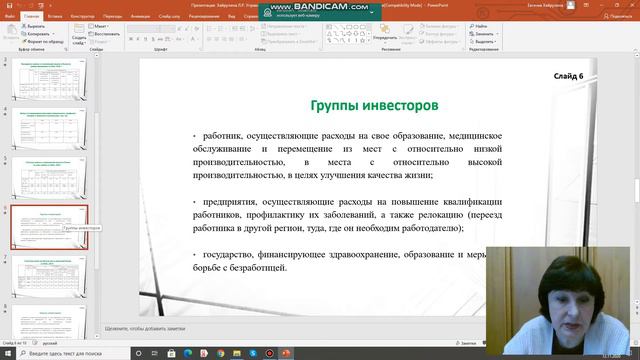Viewport: 640px width, 360px height.
Task: Click the Cut (Вырезать) button
Action: (33, 27)
